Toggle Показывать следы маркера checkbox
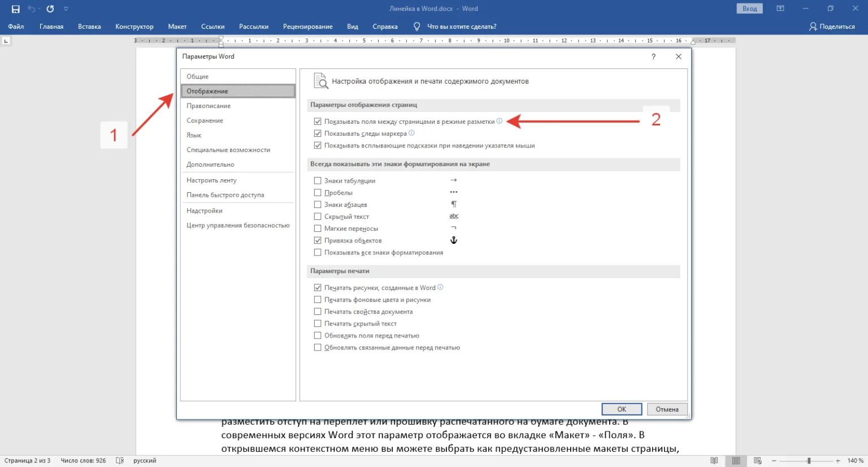Viewport: 868px width, 467px height. [318, 133]
